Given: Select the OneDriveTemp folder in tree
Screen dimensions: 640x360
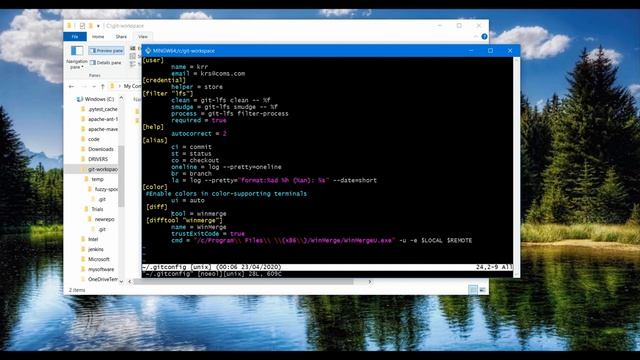Looking at the screenshot, I should pyautogui.click(x=100, y=279).
